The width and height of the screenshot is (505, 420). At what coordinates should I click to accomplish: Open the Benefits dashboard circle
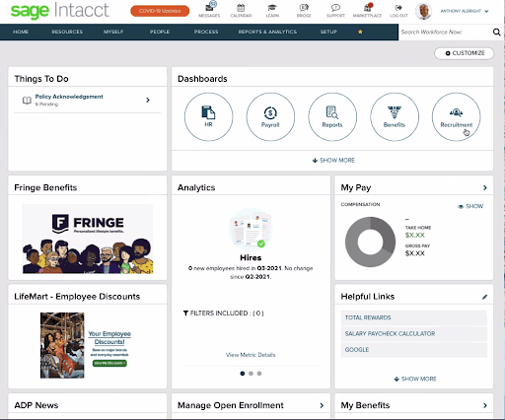395,116
